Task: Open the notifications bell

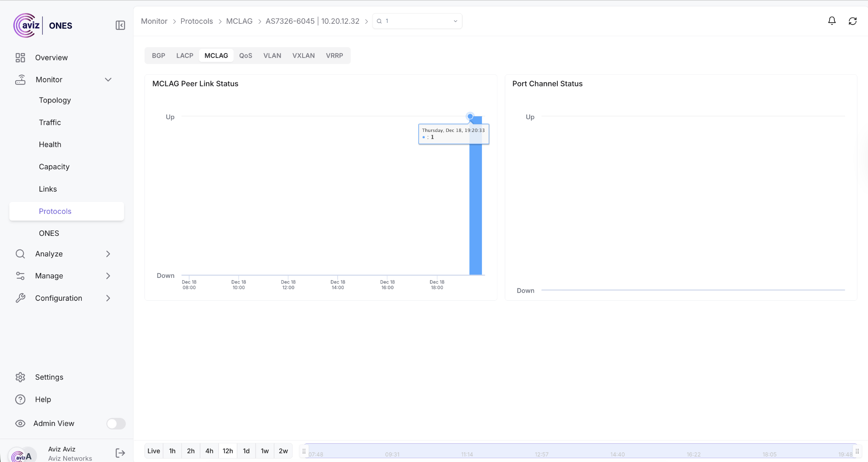Action: point(832,21)
